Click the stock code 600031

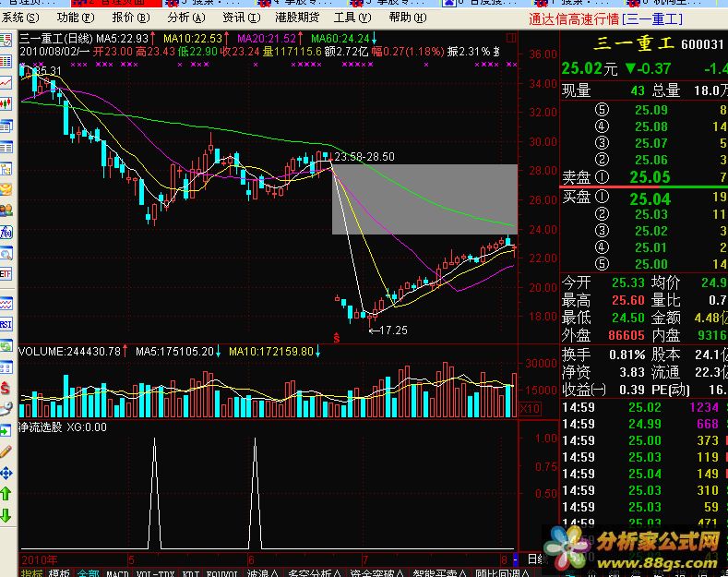702,44
